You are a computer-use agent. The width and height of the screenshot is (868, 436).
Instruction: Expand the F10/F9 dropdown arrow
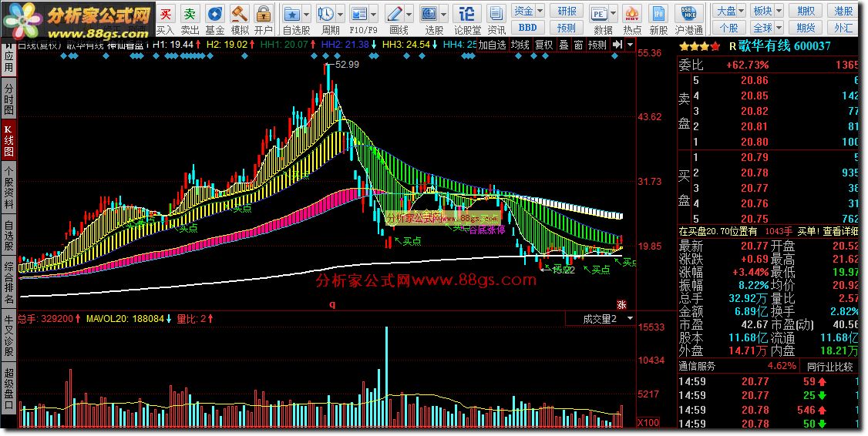click(374, 15)
